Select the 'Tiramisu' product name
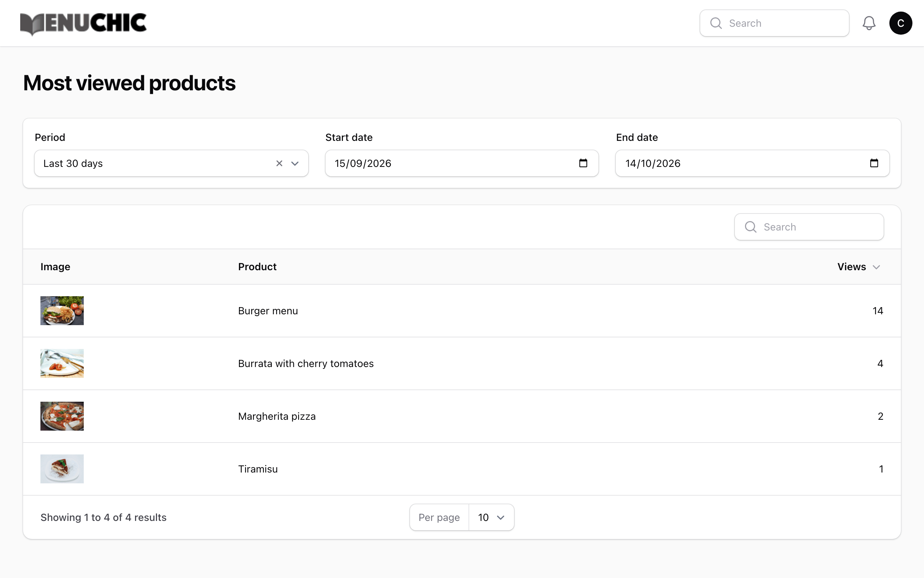The height and width of the screenshot is (578, 924). click(x=258, y=469)
